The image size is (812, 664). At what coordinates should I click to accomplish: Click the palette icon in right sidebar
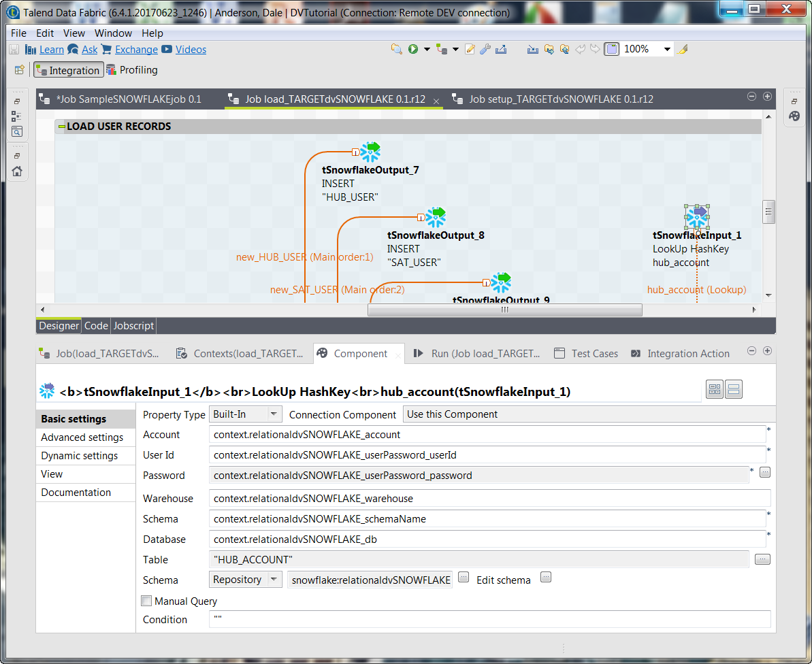(794, 116)
